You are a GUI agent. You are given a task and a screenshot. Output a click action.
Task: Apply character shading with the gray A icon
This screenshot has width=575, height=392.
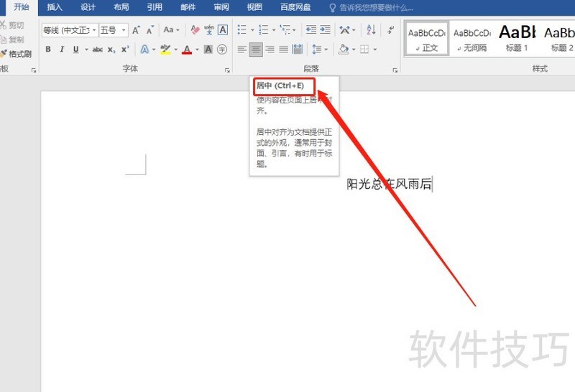point(208,49)
